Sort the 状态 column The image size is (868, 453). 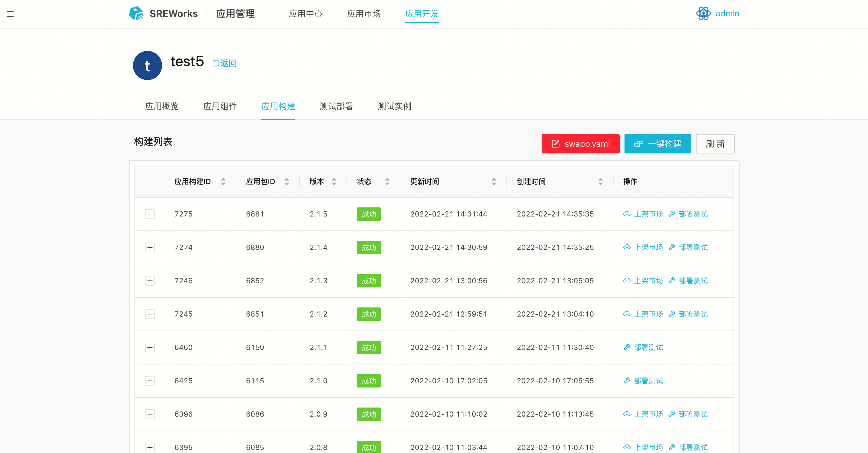[387, 181]
